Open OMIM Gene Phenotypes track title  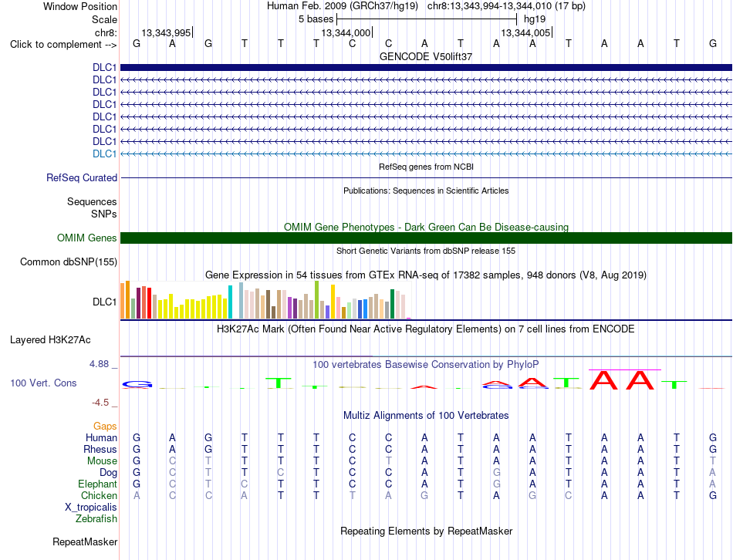(x=426, y=228)
